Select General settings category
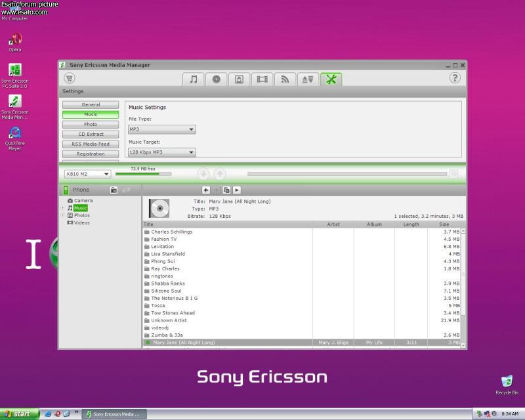 tap(91, 104)
